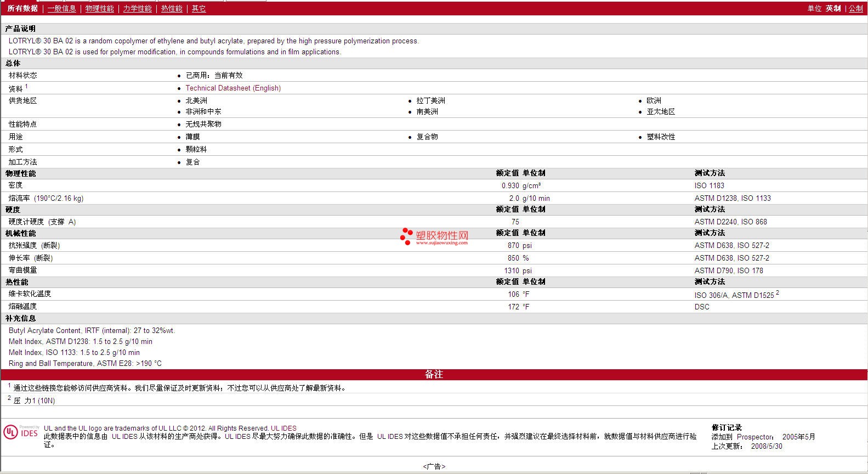Viewport: 868px width, 474px height.
Task: Select the 其它 tab
Action: (x=199, y=9)
